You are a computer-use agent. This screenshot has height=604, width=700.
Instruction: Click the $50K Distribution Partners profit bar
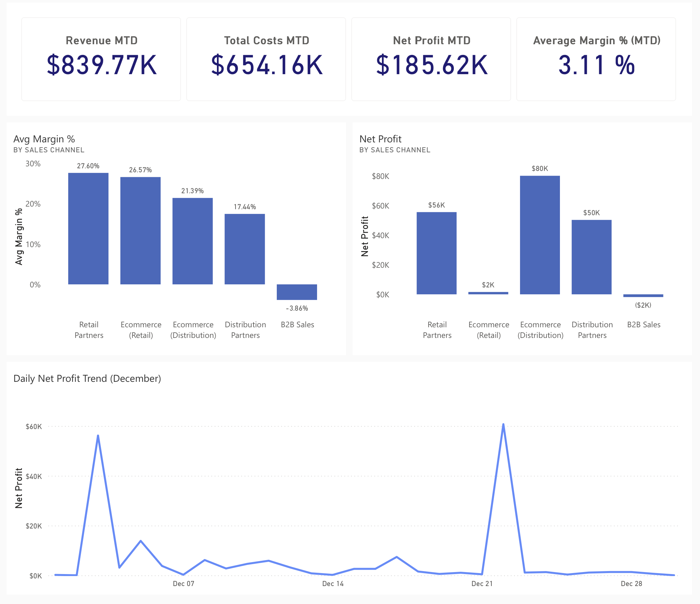click(x=592, y=257)
